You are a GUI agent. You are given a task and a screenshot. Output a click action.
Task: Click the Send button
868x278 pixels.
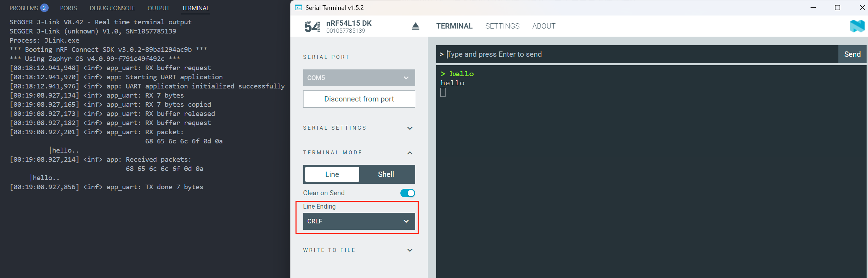click(x=852, y=54)
